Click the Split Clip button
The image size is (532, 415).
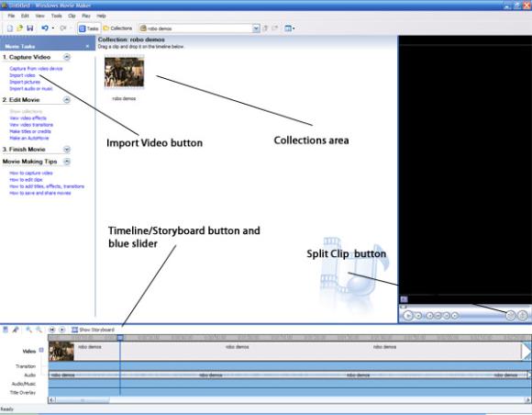coord(511,316)
